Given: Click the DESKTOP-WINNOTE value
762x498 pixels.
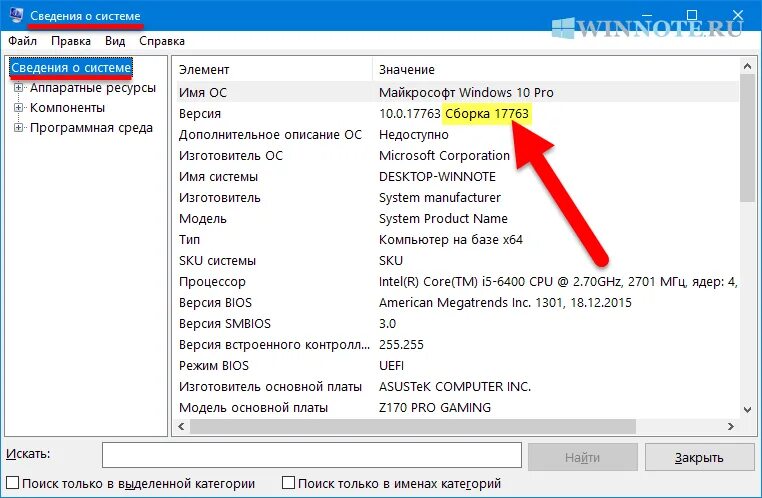Looking at the screenshot, I should coord(437,176).
